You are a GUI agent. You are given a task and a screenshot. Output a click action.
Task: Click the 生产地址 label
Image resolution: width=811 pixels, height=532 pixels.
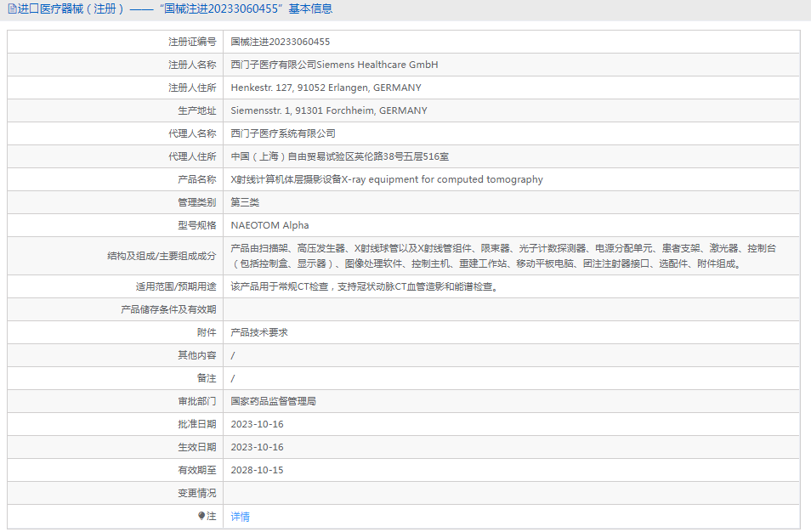click(196, 110)
